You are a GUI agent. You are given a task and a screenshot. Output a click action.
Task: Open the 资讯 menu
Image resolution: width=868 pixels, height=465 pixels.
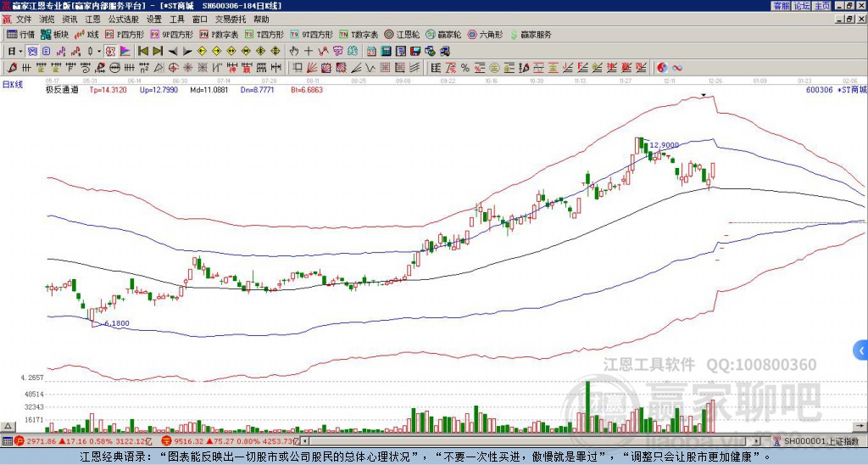coord(70,20)
